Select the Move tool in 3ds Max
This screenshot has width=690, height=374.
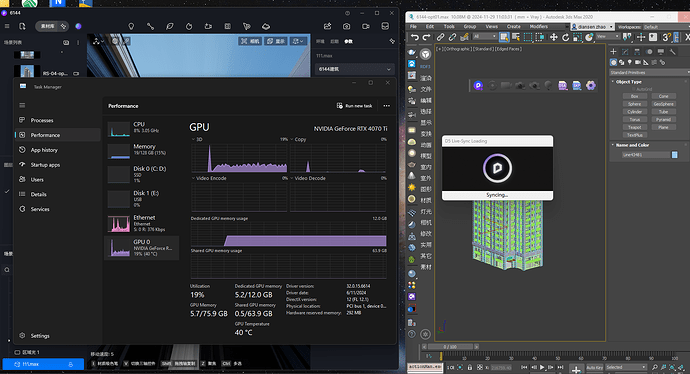[x=554, y=37]
